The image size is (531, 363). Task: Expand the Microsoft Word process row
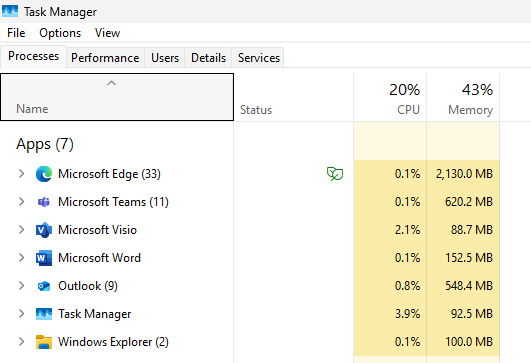coord(21,258)
